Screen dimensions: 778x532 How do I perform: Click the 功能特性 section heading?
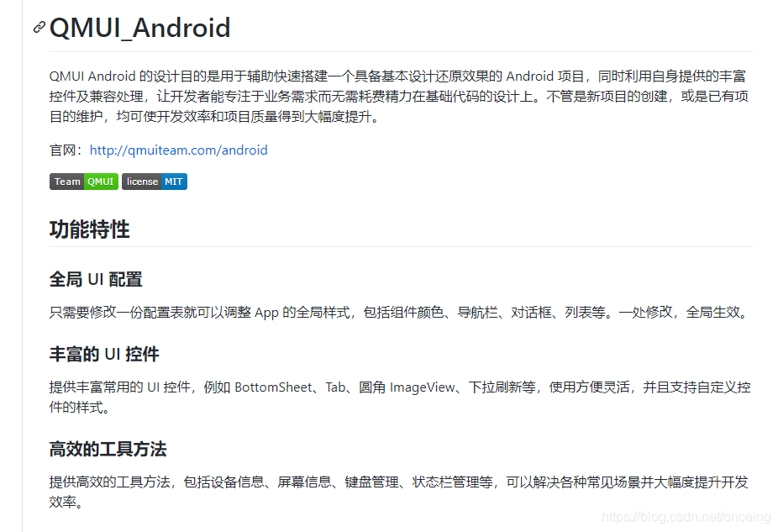89,229
